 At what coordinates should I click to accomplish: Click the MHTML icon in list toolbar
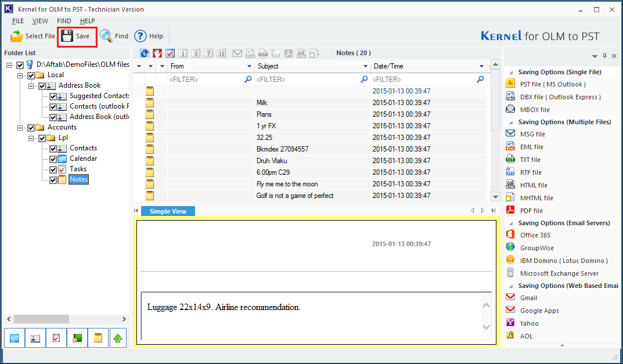314,53
